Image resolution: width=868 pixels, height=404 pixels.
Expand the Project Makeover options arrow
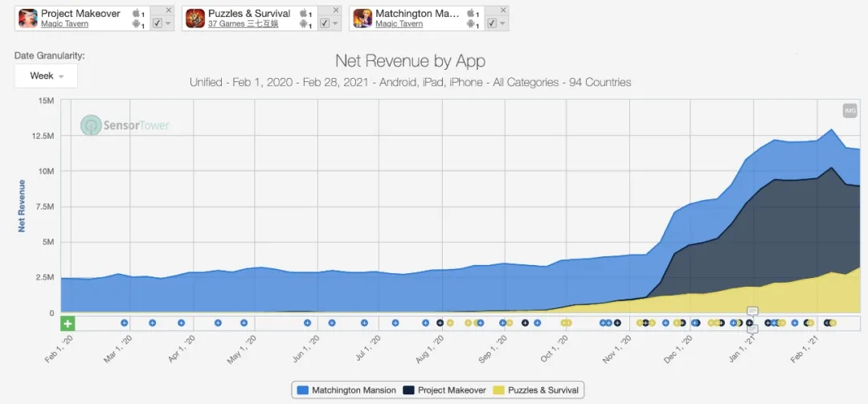point(168,23)
